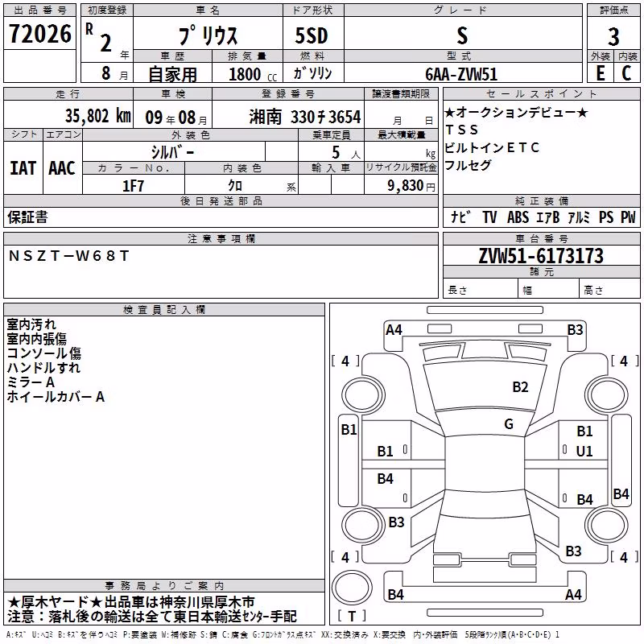
Task: Select the exterior color シルバー
Action: (173, 152)
